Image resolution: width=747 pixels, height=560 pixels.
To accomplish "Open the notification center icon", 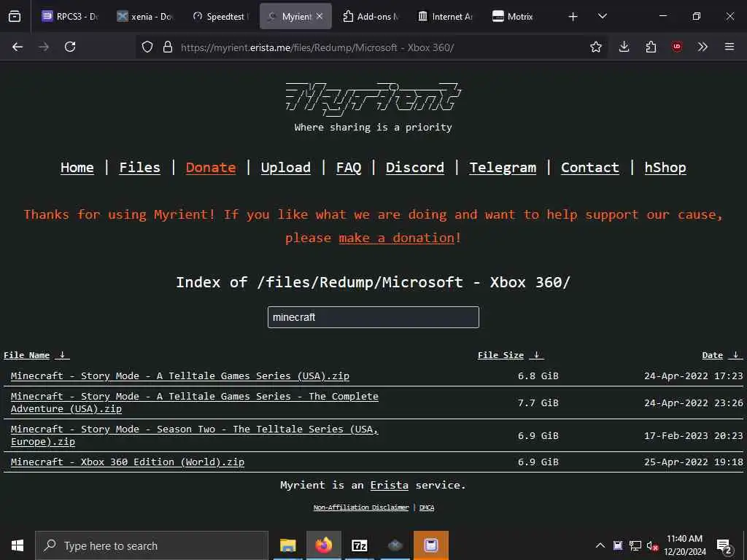I will tap(724, 546).
